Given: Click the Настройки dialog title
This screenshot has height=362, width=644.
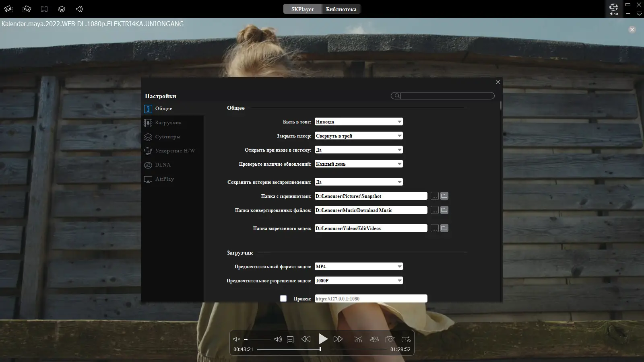Looking at the screenshot, I should tap(161, 96).
